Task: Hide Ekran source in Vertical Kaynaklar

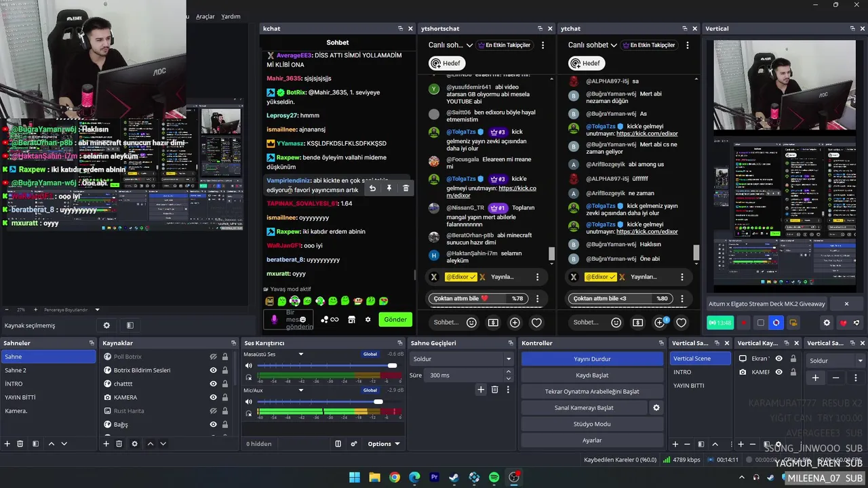Action: point(778,359)
